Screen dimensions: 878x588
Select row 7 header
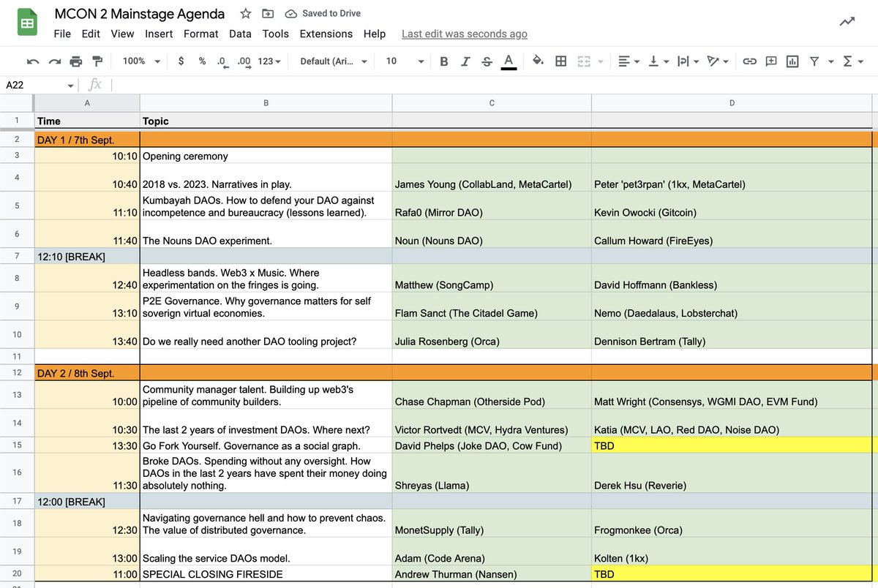(17, 256)
